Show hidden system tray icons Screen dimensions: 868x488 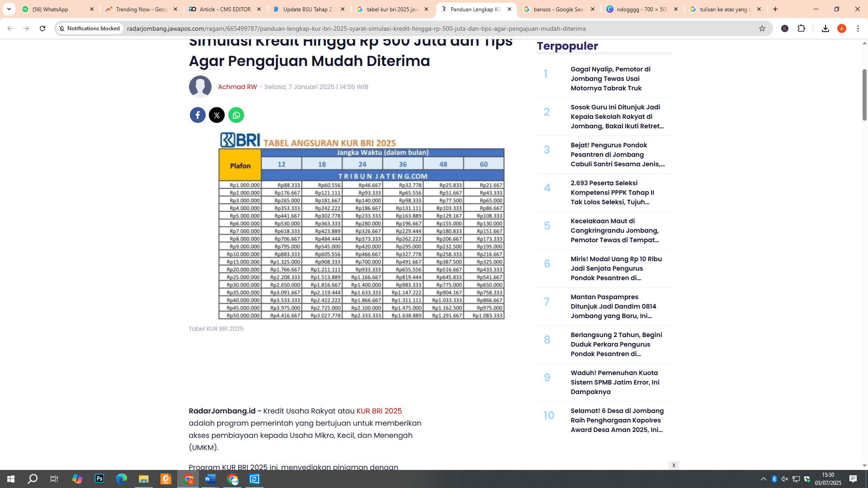tap(764, 479)
